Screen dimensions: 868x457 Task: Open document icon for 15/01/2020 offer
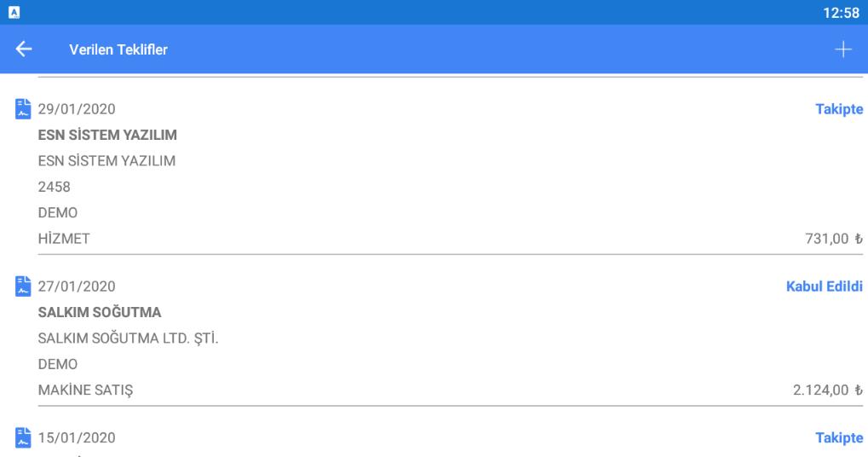click(x=23, y=437)
